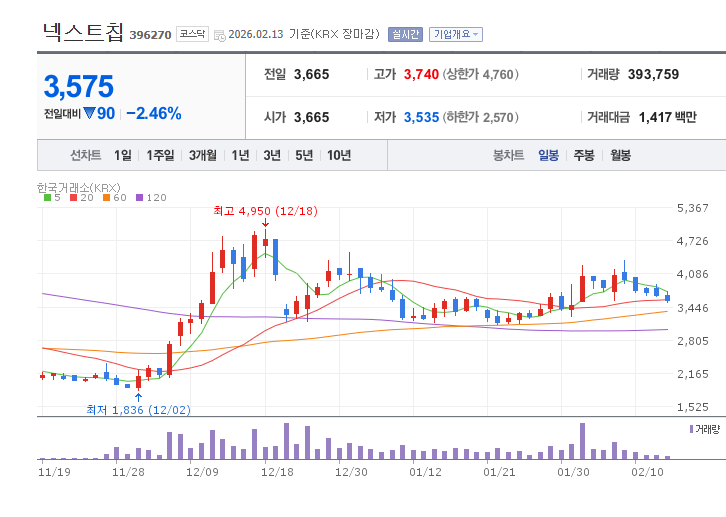The width and height of the screenshot is (726, 517).
Task: Show the 5년 line chart
Action: tap(304, 155)
